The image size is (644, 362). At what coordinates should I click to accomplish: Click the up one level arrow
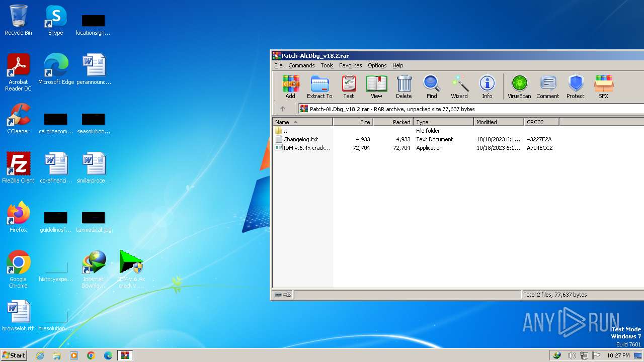click(x=283, y=109)
